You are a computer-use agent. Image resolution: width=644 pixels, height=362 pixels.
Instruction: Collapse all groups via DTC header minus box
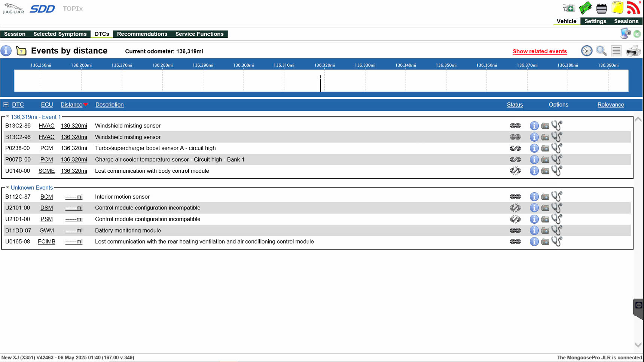[6, 105]
